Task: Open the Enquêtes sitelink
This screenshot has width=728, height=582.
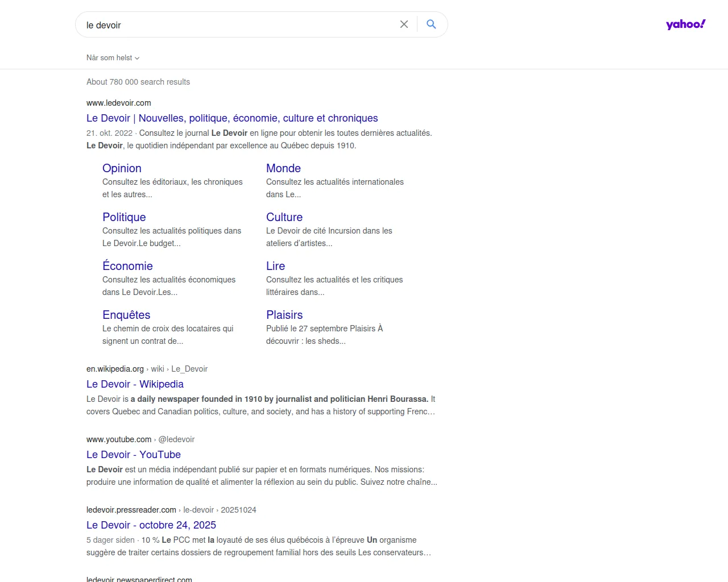Action: (126, 315)
